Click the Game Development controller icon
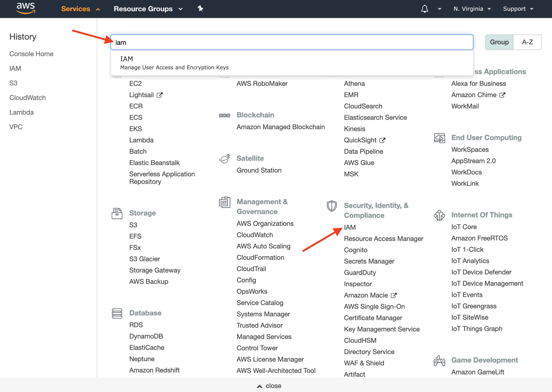The image size is (552, 392). (x=439, y=361)
